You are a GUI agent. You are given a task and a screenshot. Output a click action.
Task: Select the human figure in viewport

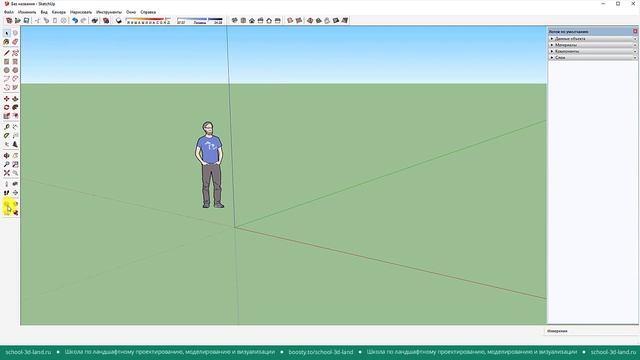210,165
